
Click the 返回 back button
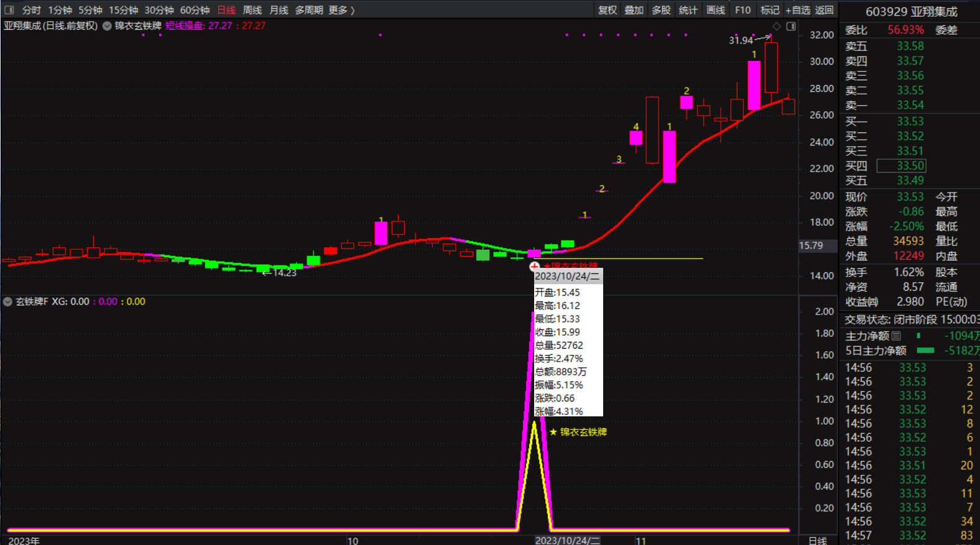point(824,10)
